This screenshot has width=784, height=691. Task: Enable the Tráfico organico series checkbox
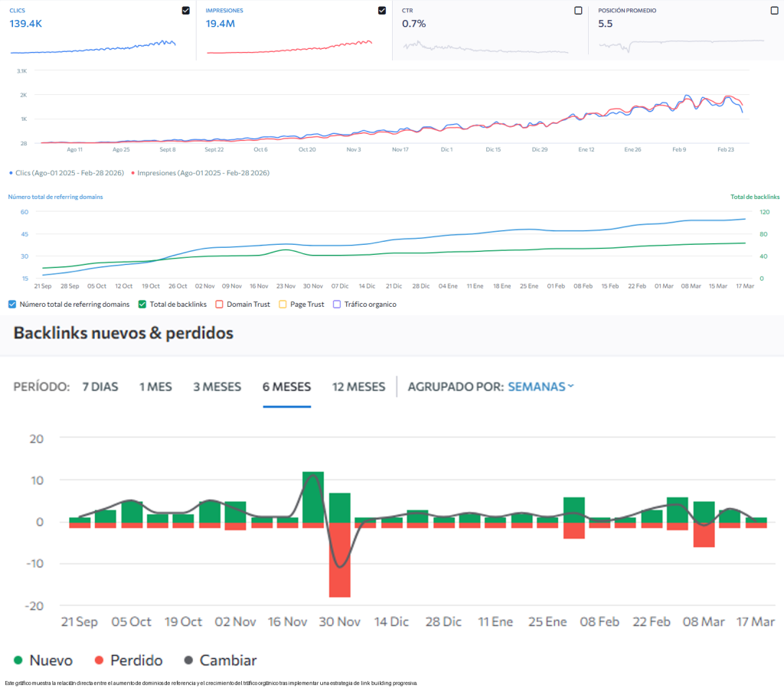pos(338,305)
